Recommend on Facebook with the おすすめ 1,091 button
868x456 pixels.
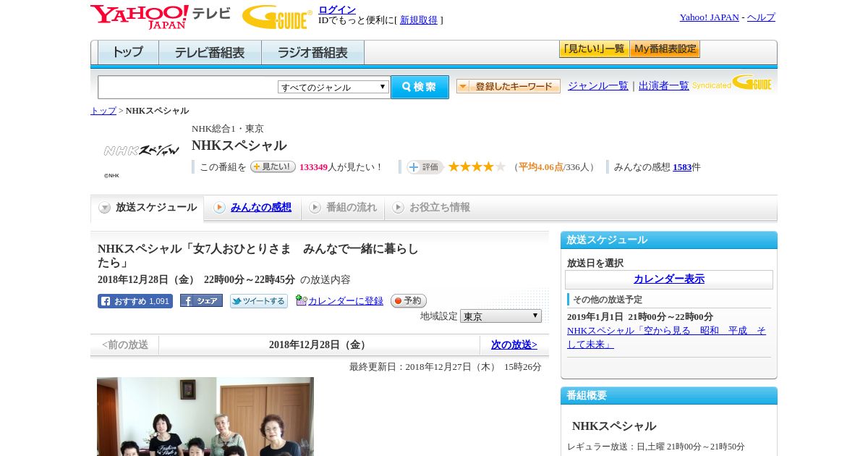tap(135, 301)
